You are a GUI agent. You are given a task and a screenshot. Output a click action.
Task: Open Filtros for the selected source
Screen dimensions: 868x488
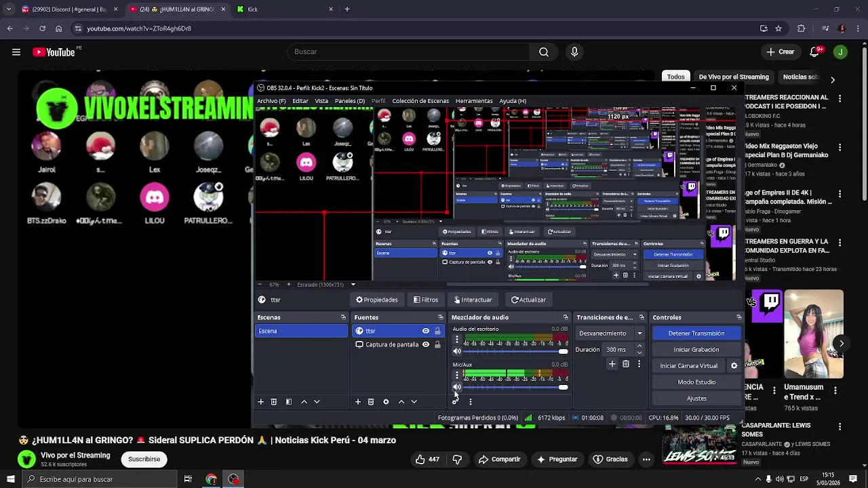click(x=426, y=300)
